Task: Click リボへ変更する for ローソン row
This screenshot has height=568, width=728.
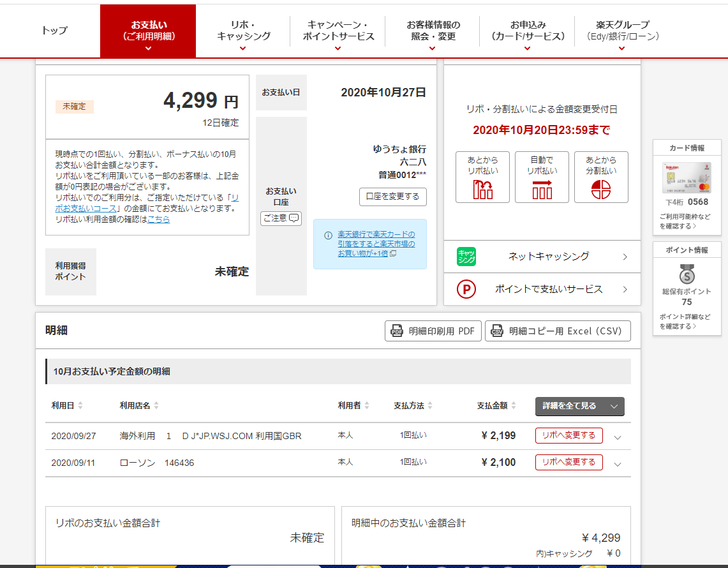Action: tap(568, 462)
